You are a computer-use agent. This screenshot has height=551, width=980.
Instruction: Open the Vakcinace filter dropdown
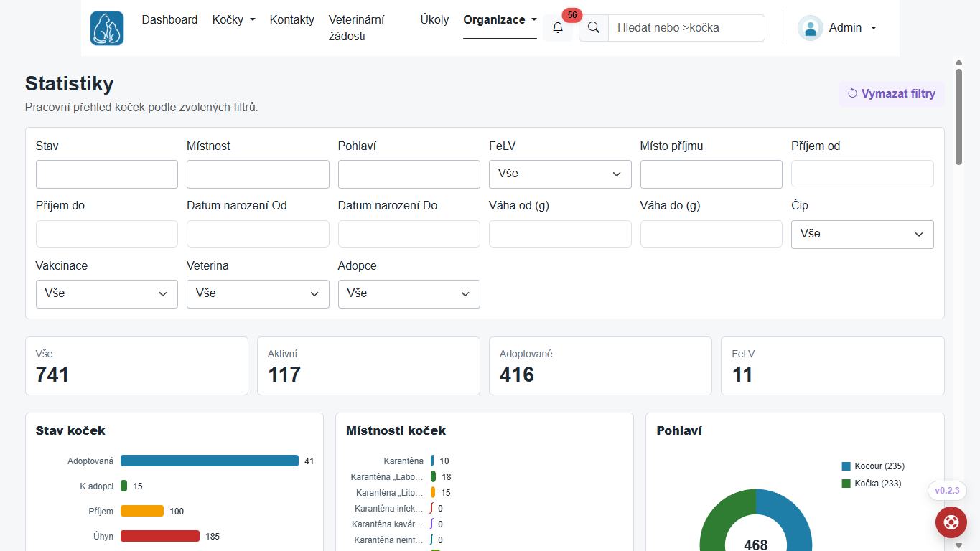(107, 294)
